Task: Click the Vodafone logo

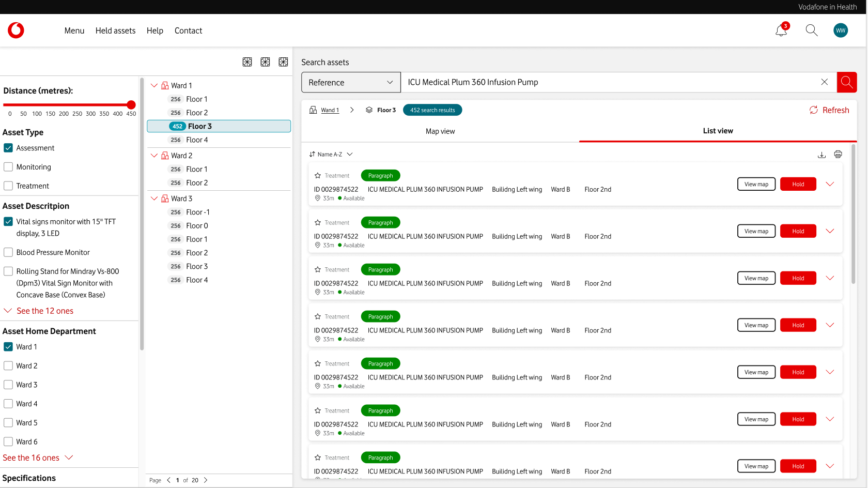Action: coord(16,30)
